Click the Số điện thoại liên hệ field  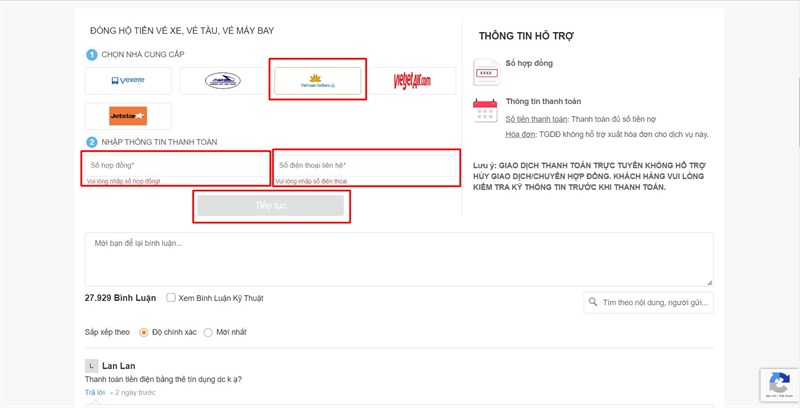366,165
